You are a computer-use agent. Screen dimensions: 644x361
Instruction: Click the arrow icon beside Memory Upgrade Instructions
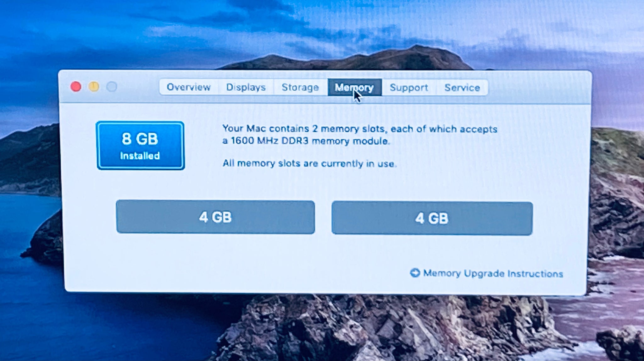415,273
